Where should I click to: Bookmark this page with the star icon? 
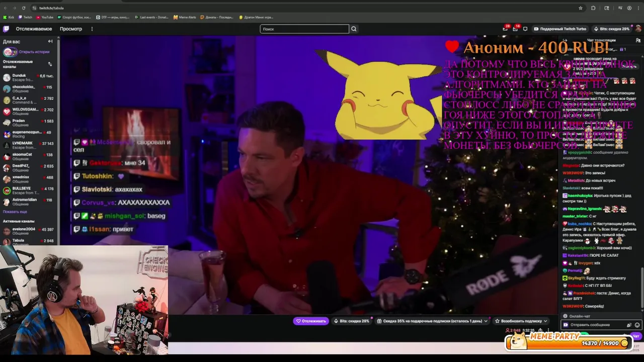pyautogui.click(x=581, y=8)
